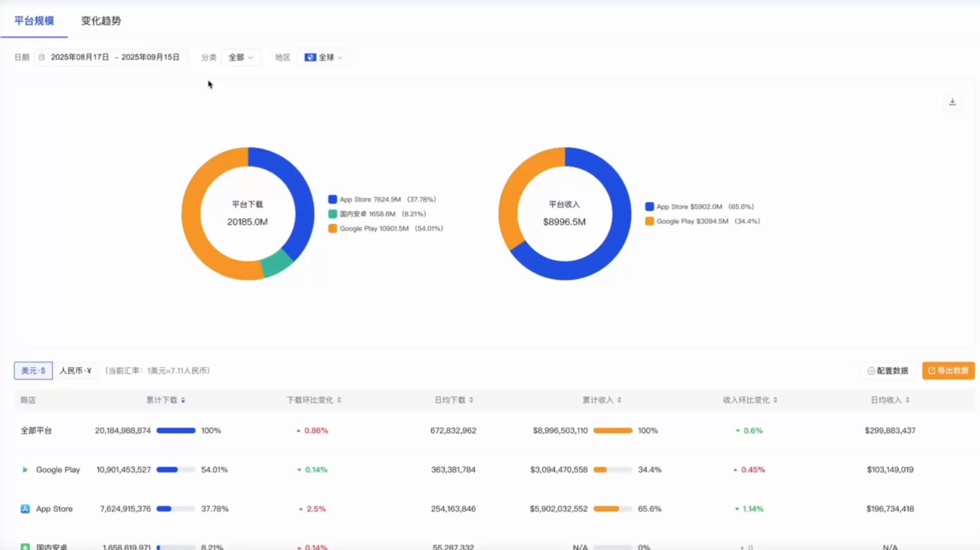Open the 分类 全部 dropdown

coord(241,58)
